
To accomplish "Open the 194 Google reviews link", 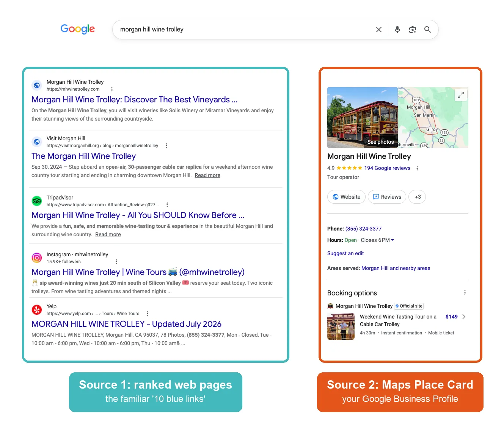I will 387,168.
